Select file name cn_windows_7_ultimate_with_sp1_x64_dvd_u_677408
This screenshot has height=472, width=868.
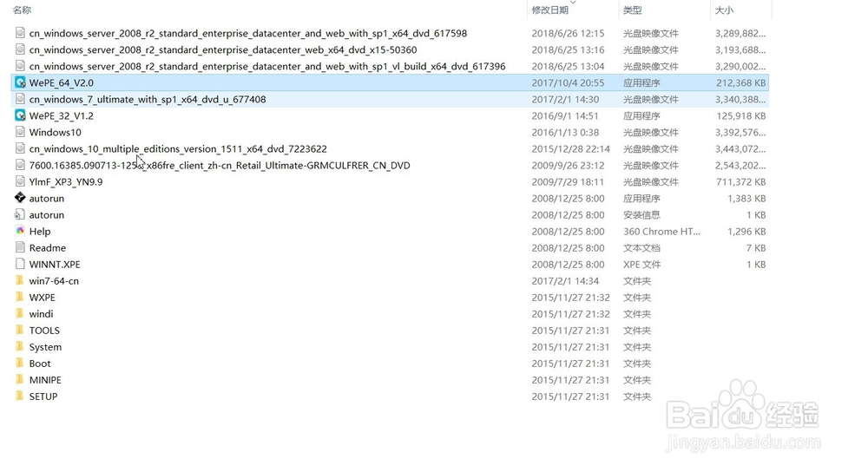[148, 99]
